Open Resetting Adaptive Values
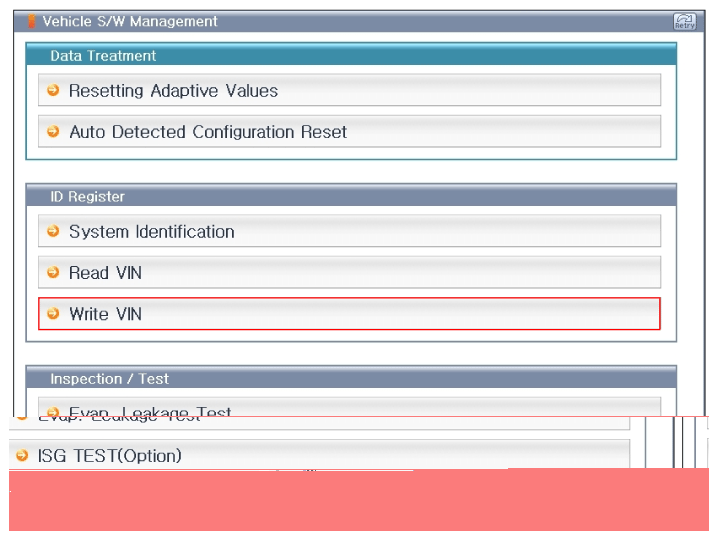Viewport: 718px width, 540px height. click(349, 90)
